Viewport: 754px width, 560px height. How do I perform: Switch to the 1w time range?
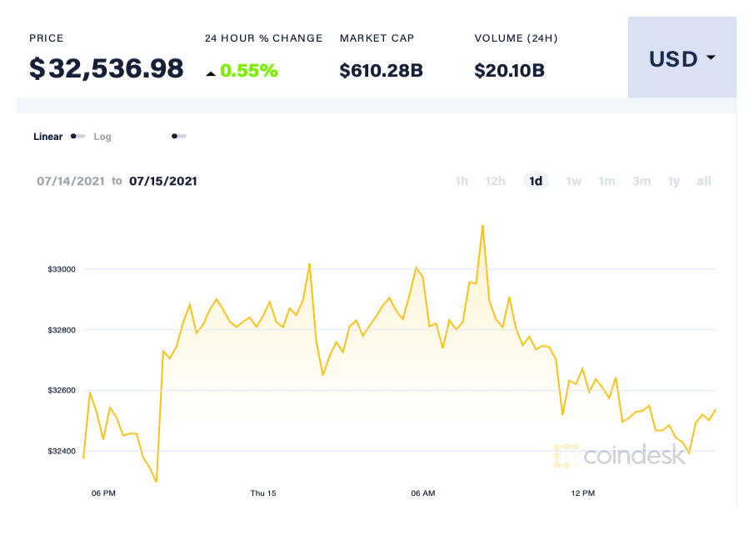[x=573, y=181]
